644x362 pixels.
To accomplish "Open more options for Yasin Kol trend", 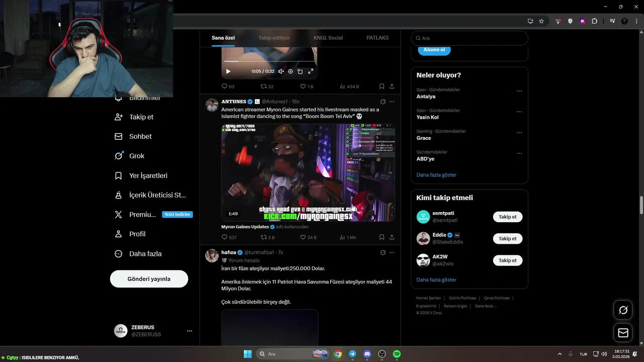I will click(519, 112).
